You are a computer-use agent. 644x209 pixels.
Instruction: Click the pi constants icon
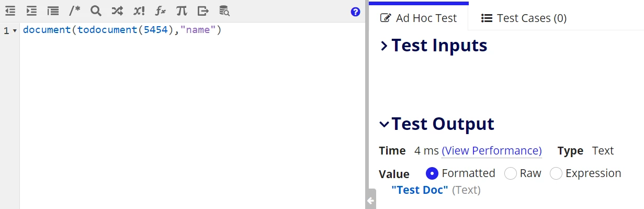click(181, 10)
